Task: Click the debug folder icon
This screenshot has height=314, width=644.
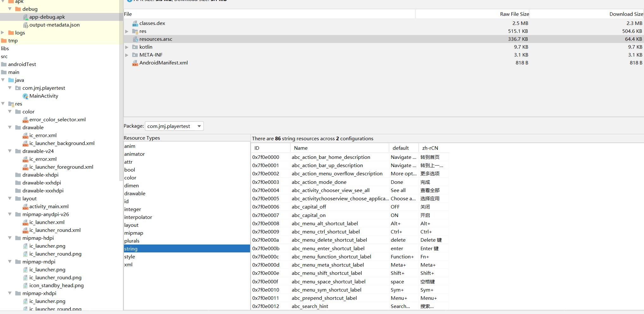Action: pyautogui.click(x=18, y=9)
